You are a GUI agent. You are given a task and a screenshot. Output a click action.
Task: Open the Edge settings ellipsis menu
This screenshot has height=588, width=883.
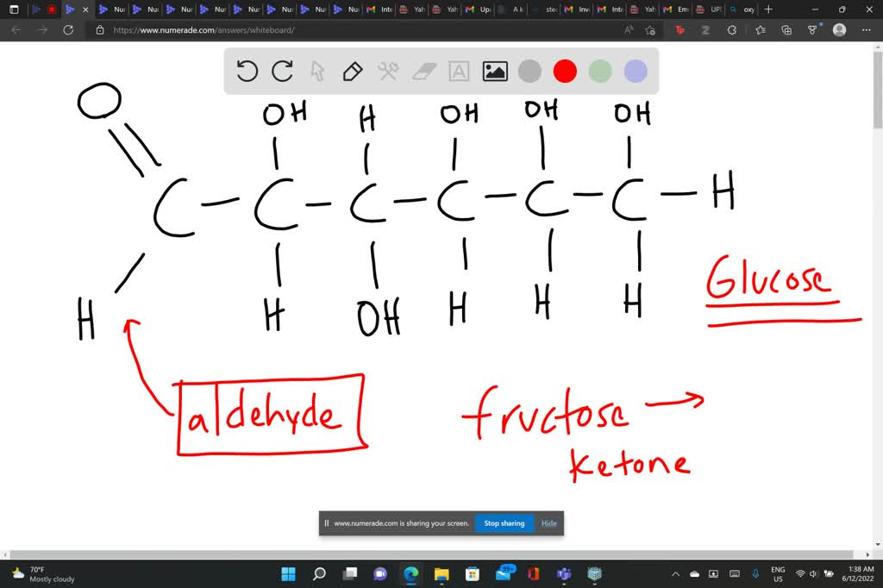(867, 29)
